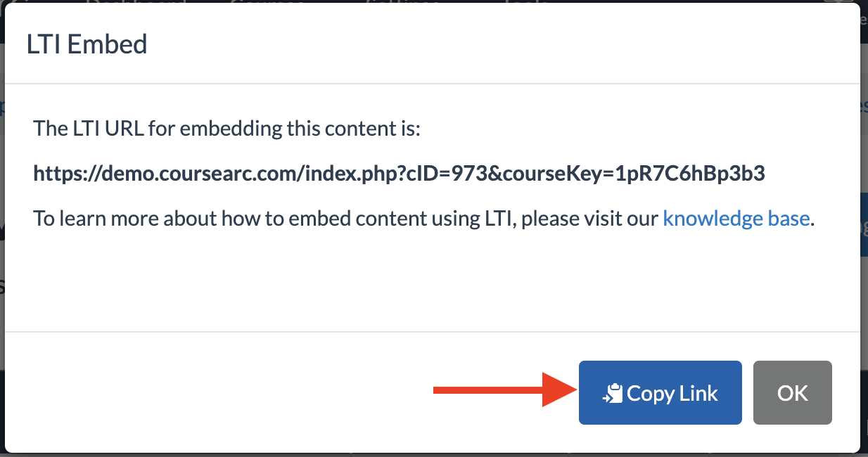Viewport: 868px width, 457px height.
Task: Click the empty dialog footer left of the arrow
Action: (218, 392)
